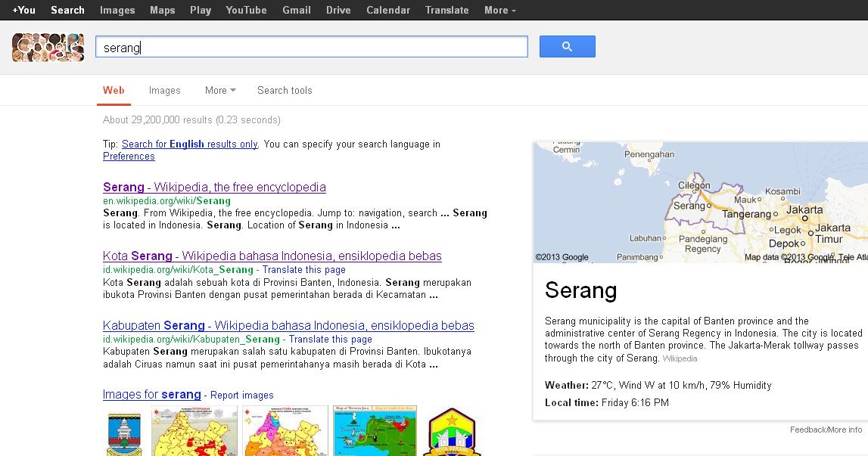Open Drive from the top bar

pos(338,10)
